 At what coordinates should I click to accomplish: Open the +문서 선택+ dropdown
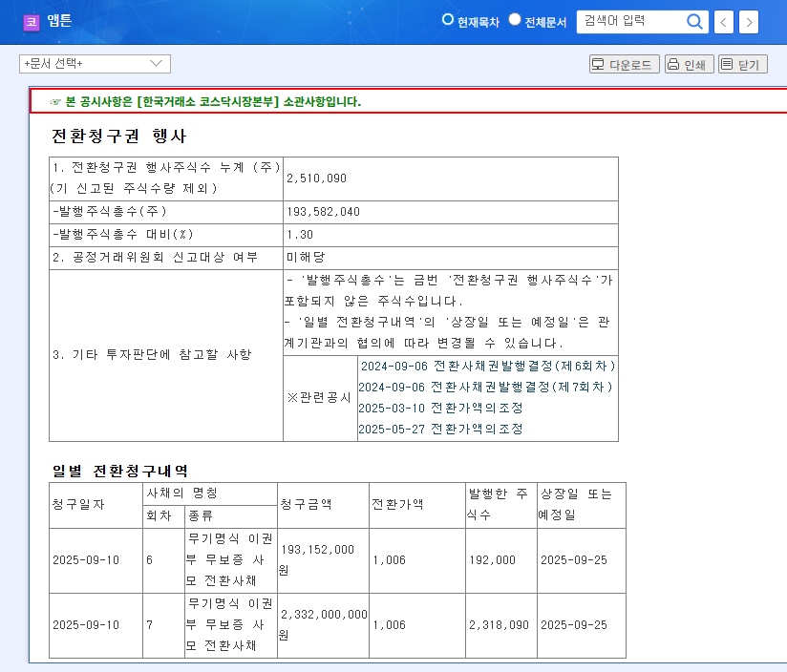tap(95, 64)
